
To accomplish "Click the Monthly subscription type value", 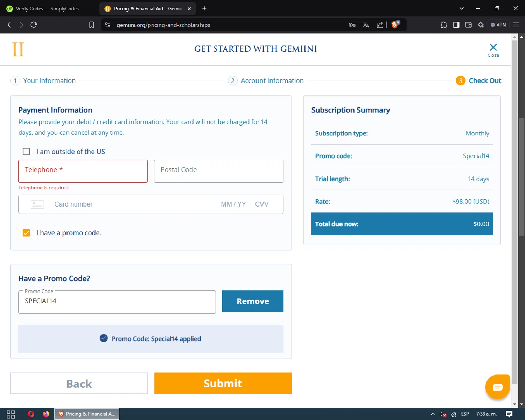I will pos(477,133).
